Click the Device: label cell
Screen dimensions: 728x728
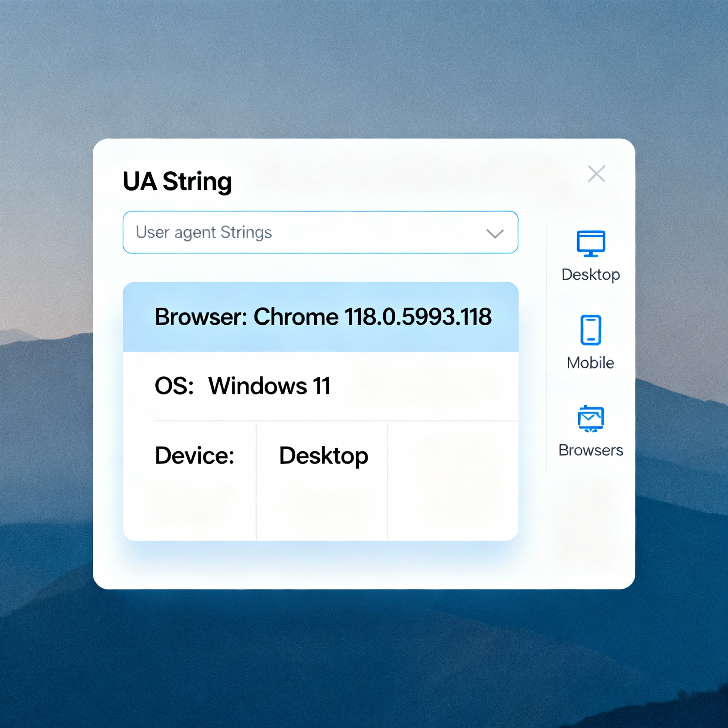pyautogui.click(x=194, y=456)
